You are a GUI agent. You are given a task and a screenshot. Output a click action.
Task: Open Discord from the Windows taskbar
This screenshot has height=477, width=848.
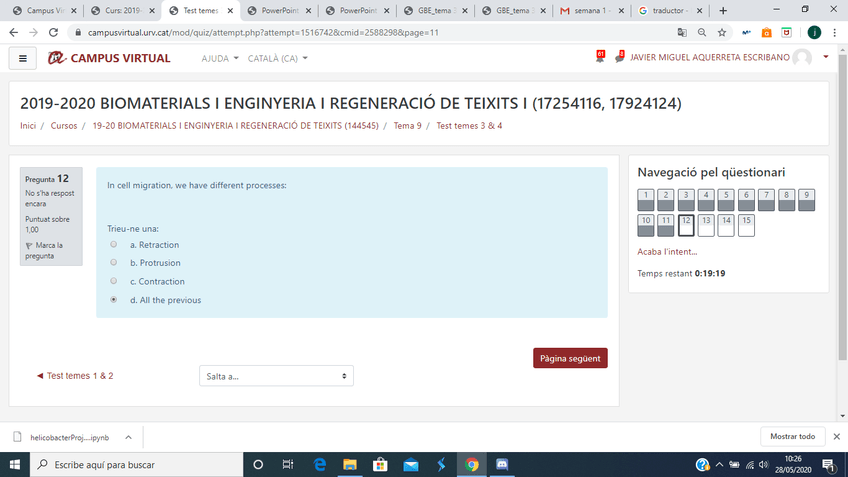pyautogui.click(x=502, y=465)
